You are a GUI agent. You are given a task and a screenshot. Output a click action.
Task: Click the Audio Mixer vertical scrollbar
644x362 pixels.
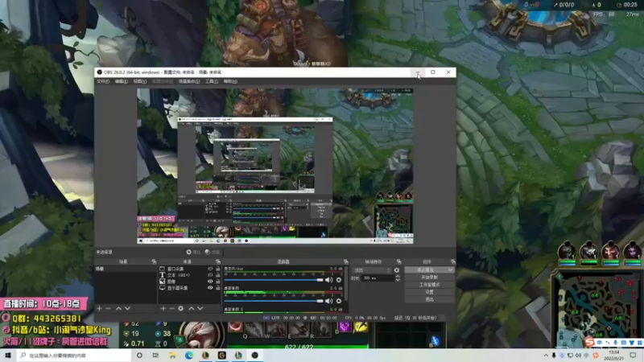tap(348, 283)
